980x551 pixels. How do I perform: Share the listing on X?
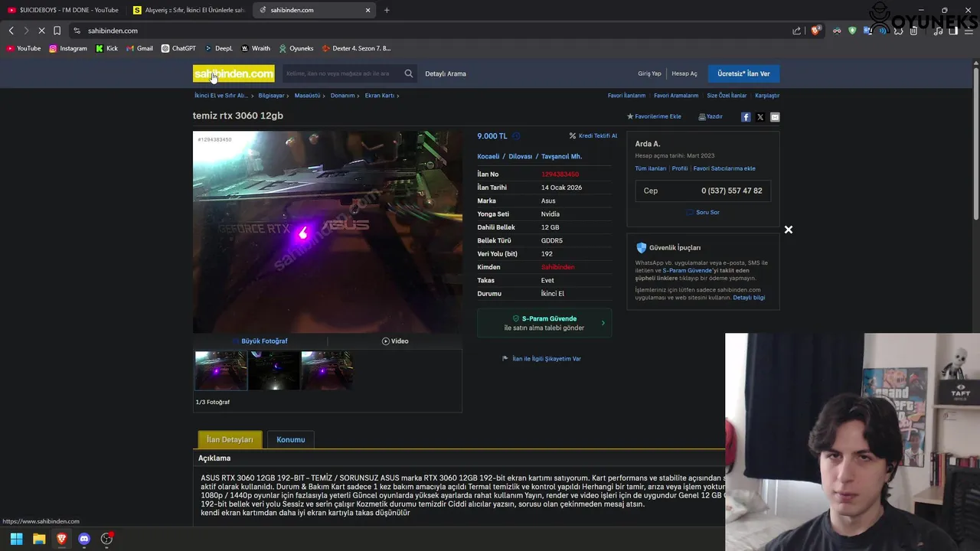(x=760, y=117)
